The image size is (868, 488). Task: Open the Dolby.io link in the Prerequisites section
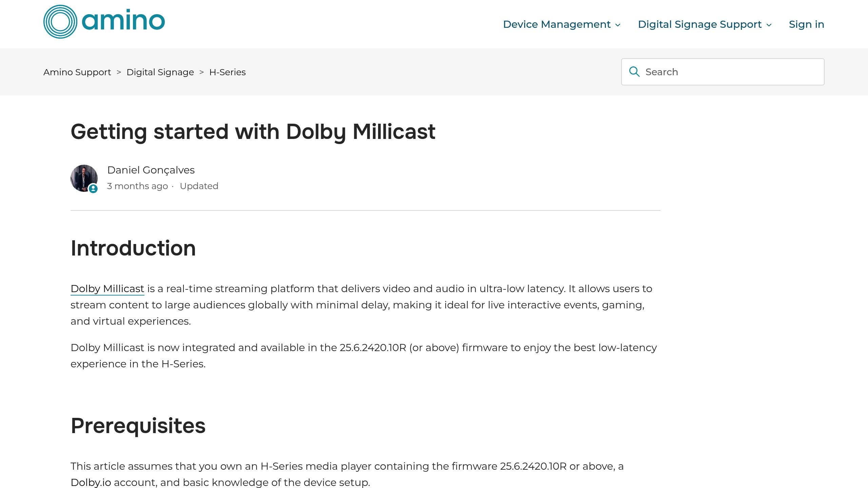[x=91, y=482]
